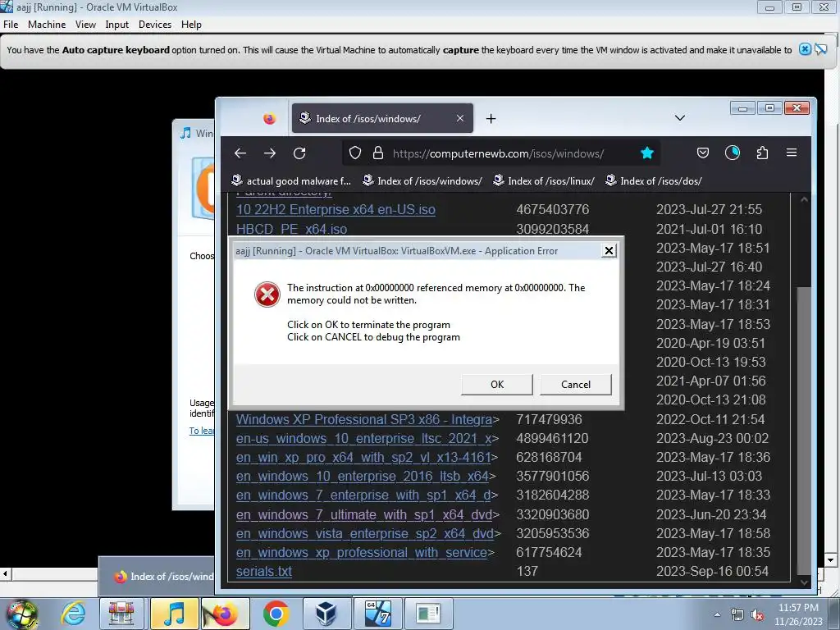Open the 64-bit Windows 7 taskbar icon
The image size is (840, 630).
coord(377,614)
